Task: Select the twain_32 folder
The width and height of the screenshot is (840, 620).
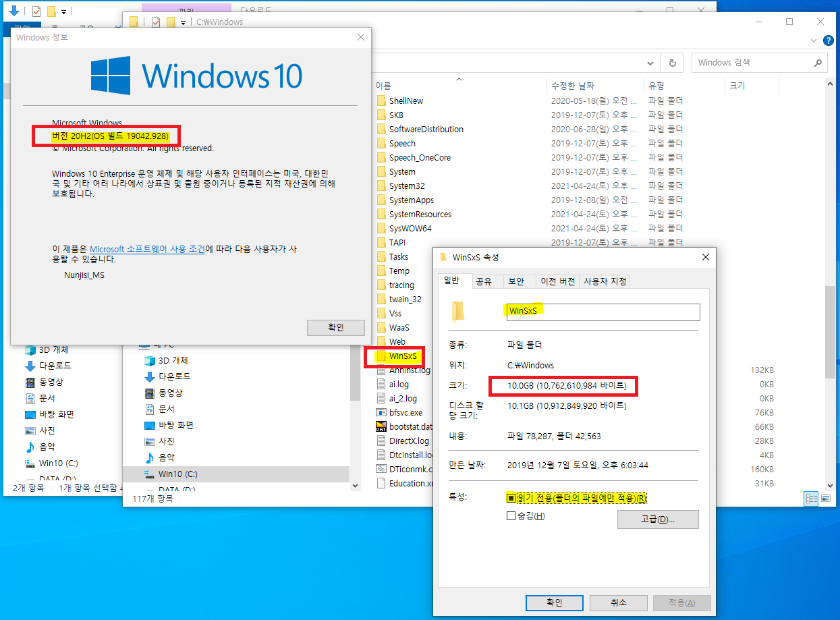Action: point(405,299)
